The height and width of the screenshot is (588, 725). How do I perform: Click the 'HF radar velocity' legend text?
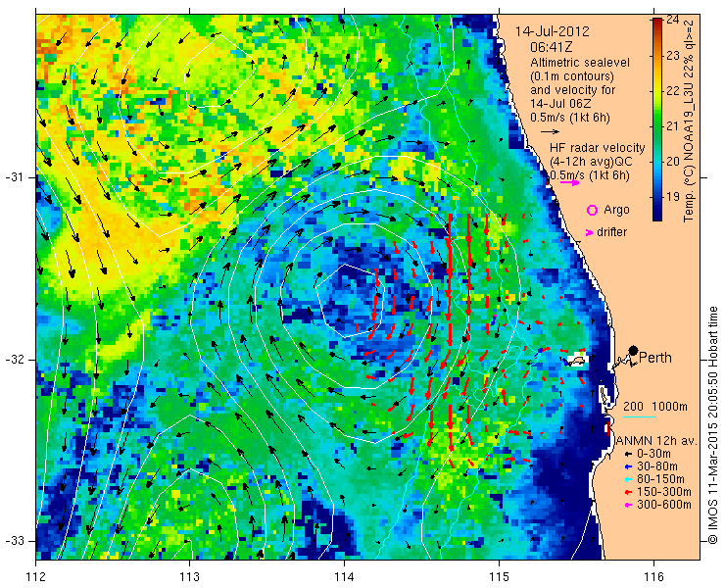597,148
